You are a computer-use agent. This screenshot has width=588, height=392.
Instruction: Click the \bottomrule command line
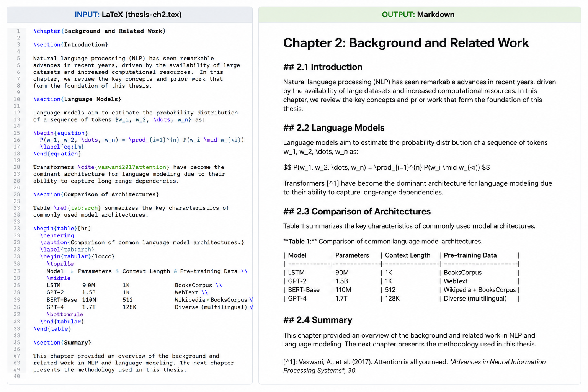point(65,314)
